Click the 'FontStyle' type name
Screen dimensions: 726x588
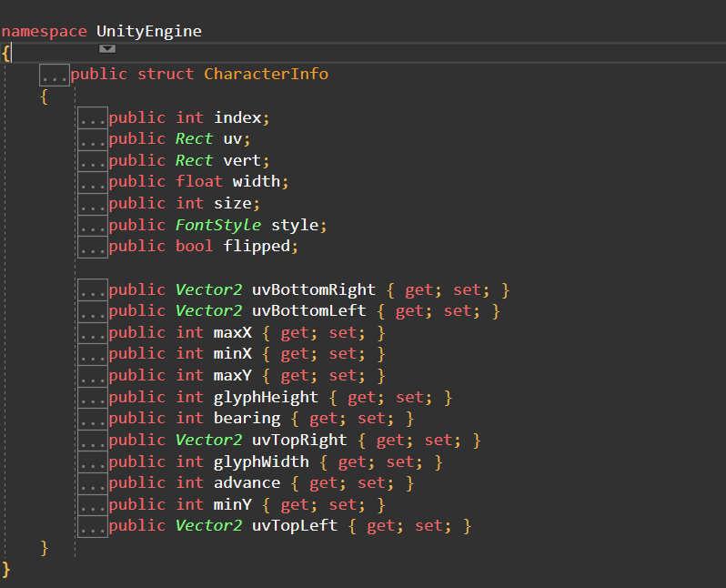[x=218, y=225]
